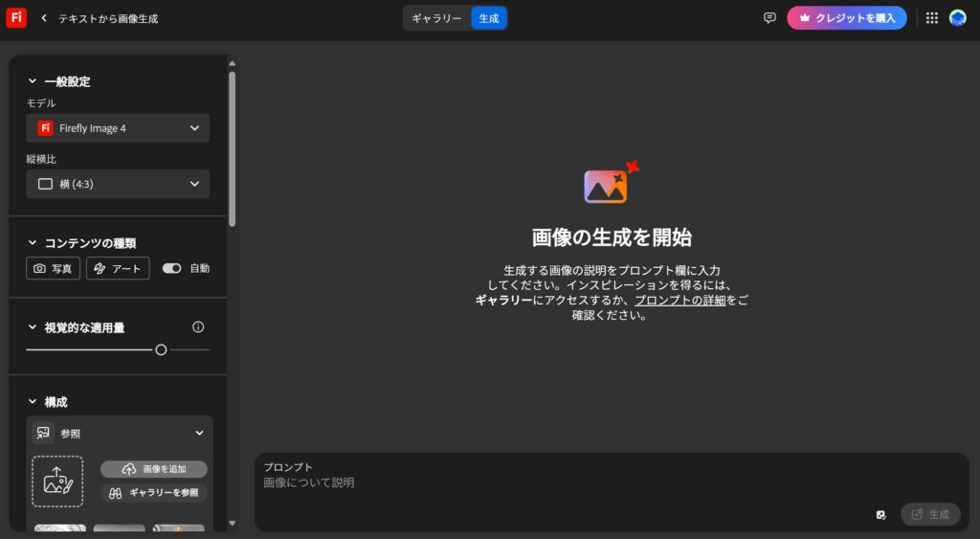Viewport: 980px width, 539px height.
Task: Collapse the 一般設定 section
Action: tap(33, 81)
